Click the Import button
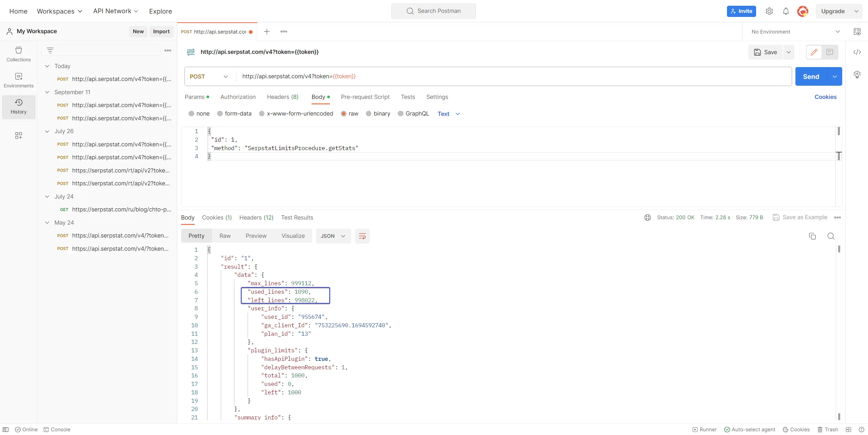 (161, 32)
